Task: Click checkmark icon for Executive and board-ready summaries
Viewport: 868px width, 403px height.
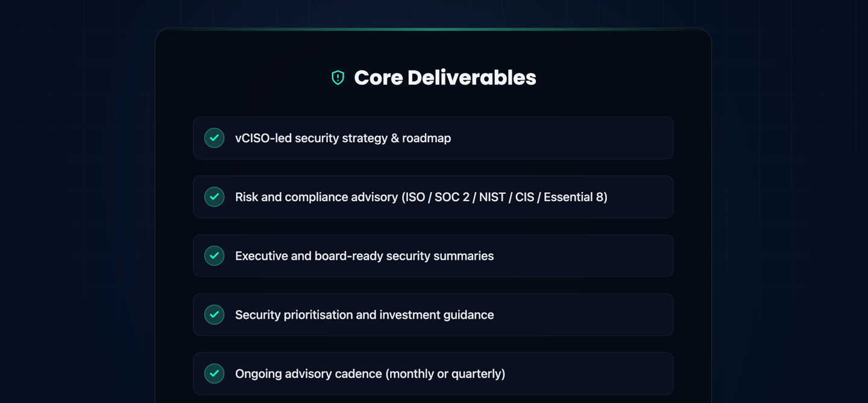Action: pyautogui.click(x=214, y=256)
